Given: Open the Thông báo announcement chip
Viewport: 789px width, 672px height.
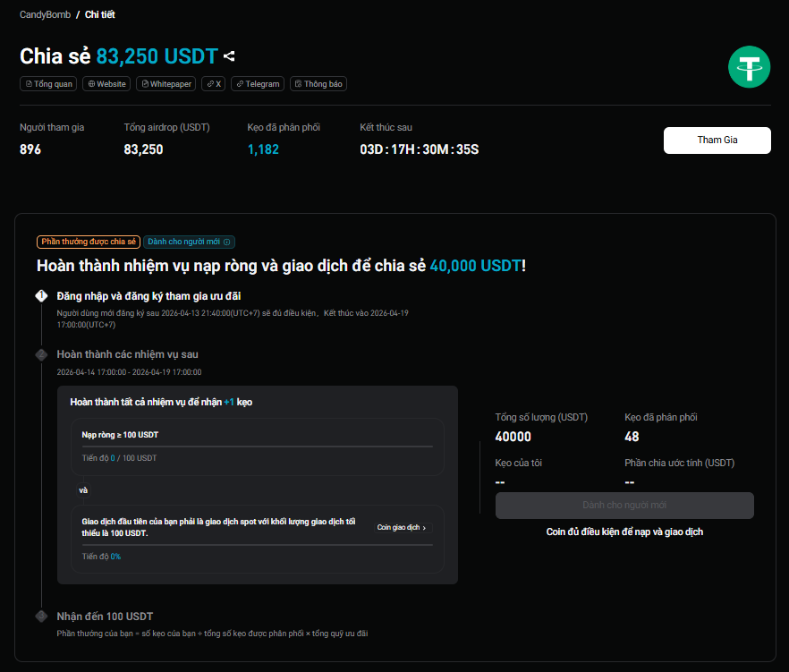Looking at the screenshot, I should [x=318, y=84].
